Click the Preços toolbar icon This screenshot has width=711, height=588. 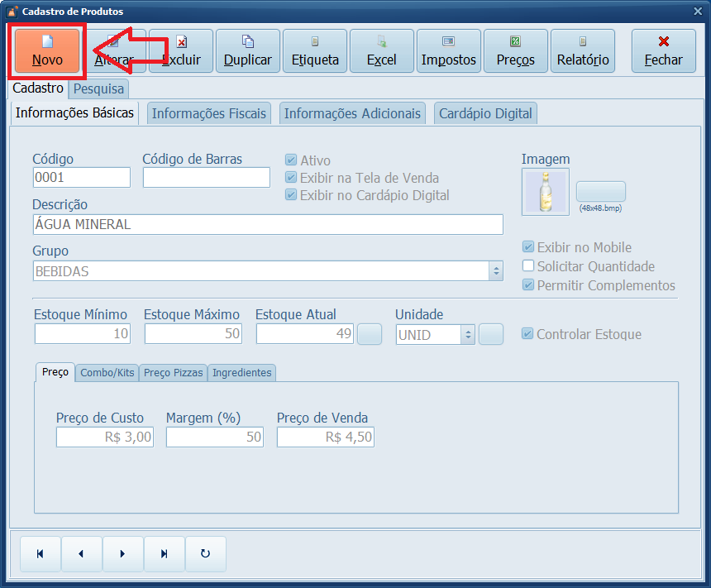(515, 50)
